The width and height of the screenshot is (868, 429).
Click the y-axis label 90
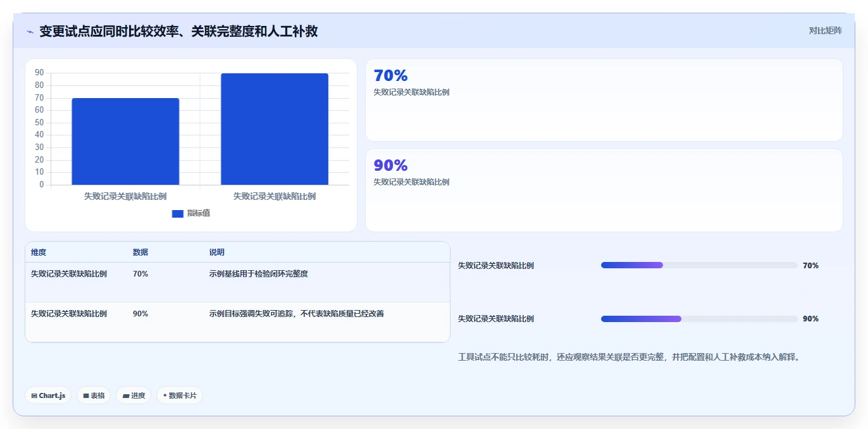pos(40,73)
